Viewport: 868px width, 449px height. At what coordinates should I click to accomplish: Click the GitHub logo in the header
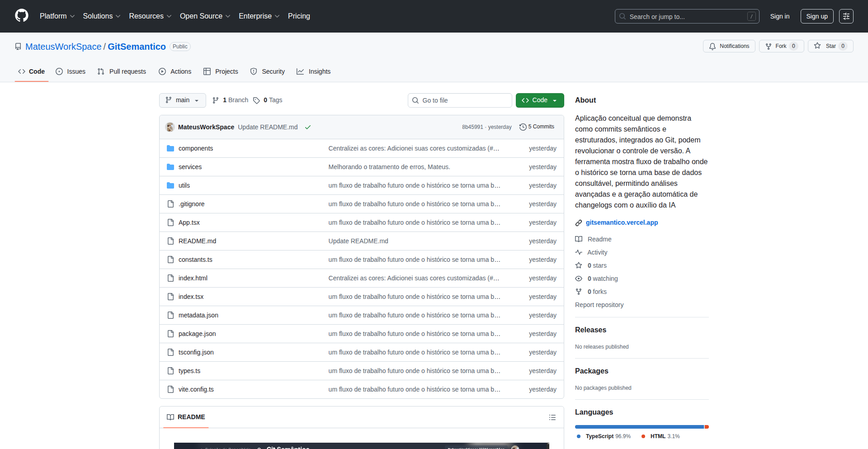[x=21, y=16]
